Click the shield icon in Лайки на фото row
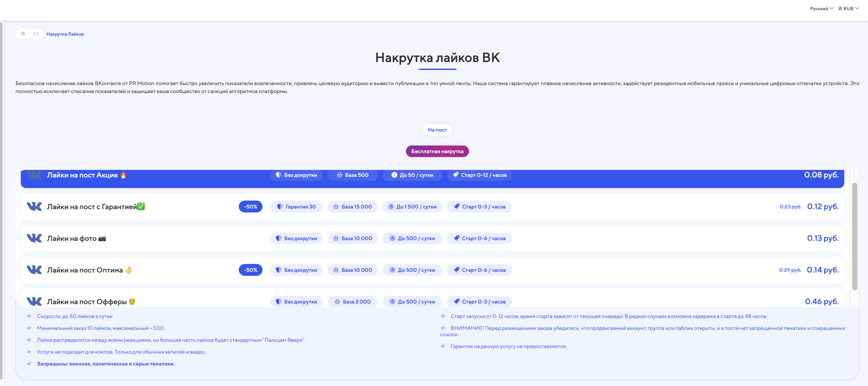 278,238
